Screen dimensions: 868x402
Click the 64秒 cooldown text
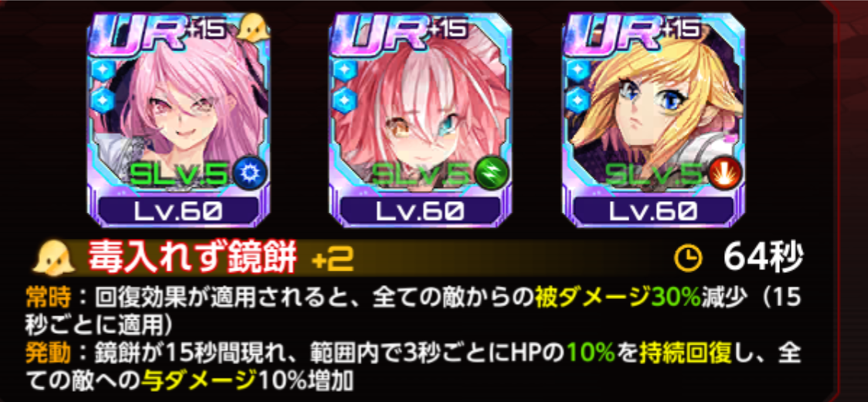click(762, 258)
